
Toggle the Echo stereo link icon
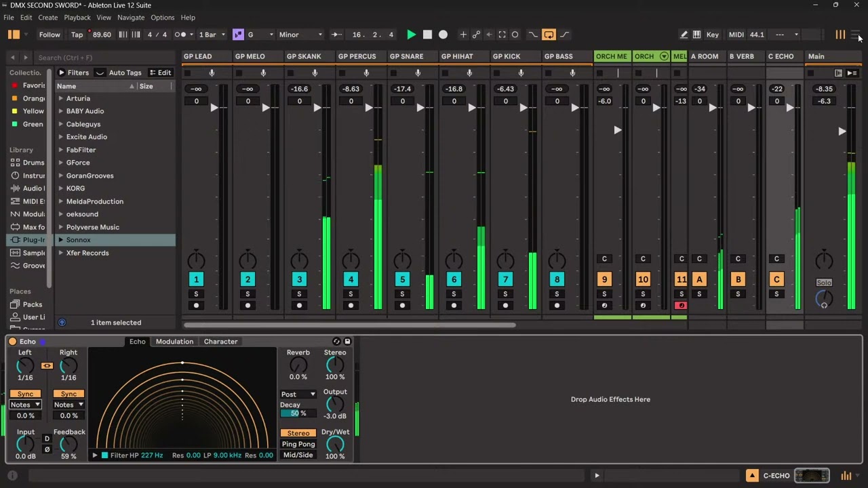point(47,366)
